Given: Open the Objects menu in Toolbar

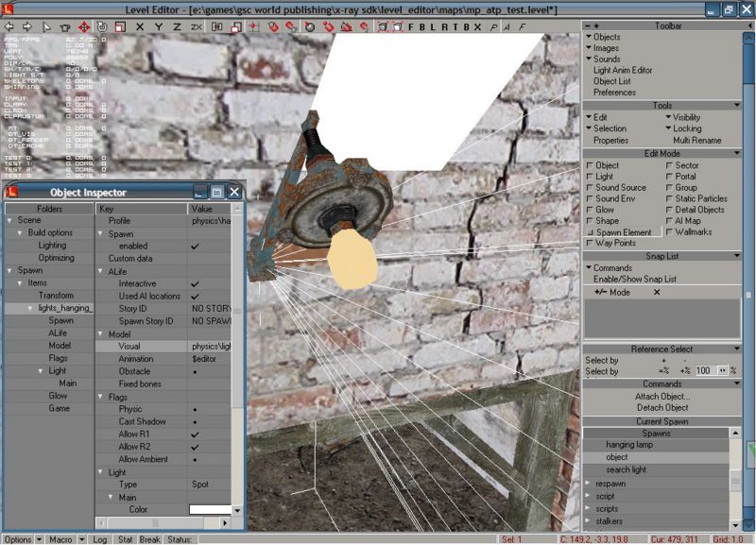Looking at the screenshot, I should (x=603, y=37).
